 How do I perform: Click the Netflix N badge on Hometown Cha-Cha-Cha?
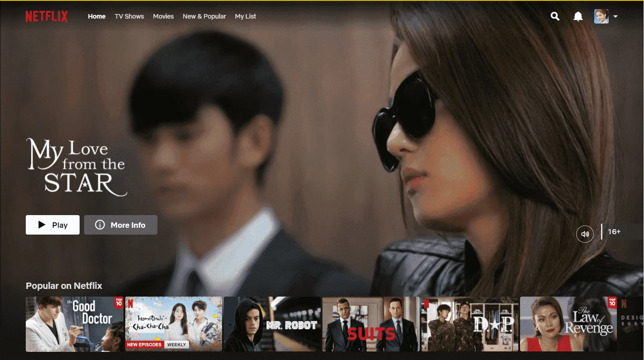(130, 303)
